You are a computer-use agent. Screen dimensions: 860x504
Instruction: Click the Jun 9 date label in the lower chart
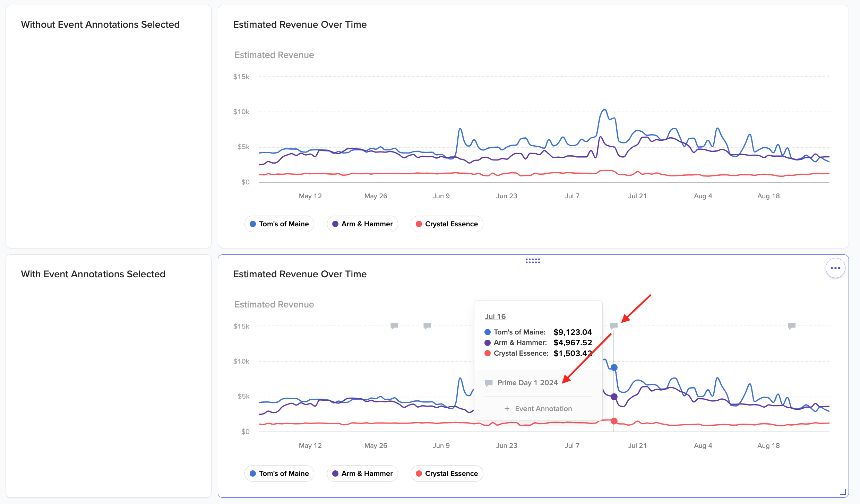coord(441,445)
